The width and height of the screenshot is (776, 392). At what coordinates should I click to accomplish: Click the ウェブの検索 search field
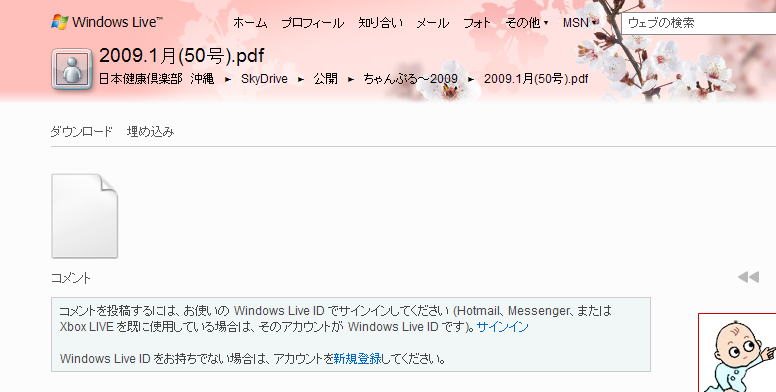(699, 23)
